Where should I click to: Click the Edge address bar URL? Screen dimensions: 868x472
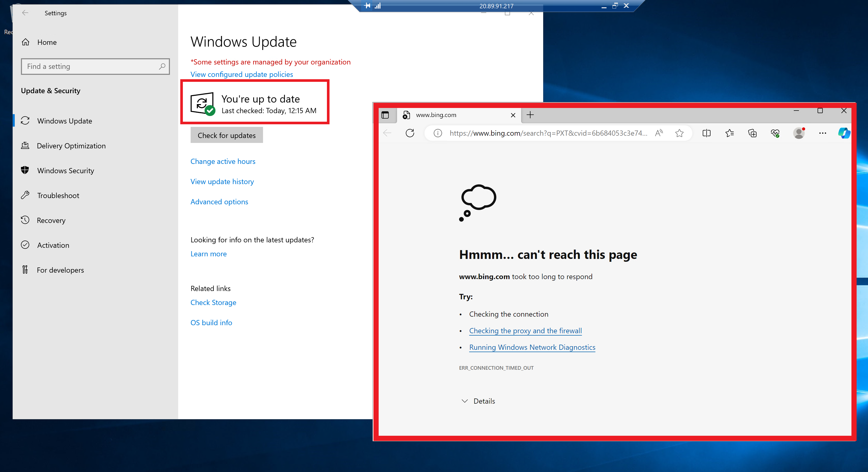548,133
